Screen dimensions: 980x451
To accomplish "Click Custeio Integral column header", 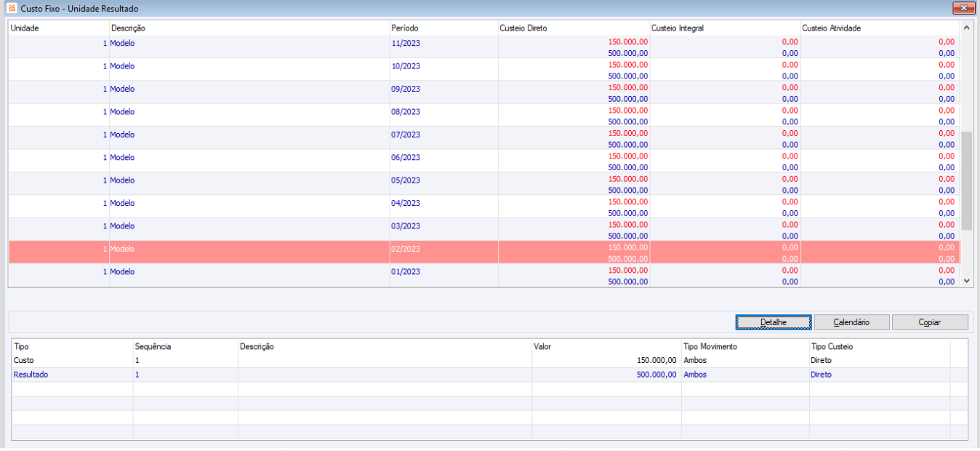I will click(725, 28).
